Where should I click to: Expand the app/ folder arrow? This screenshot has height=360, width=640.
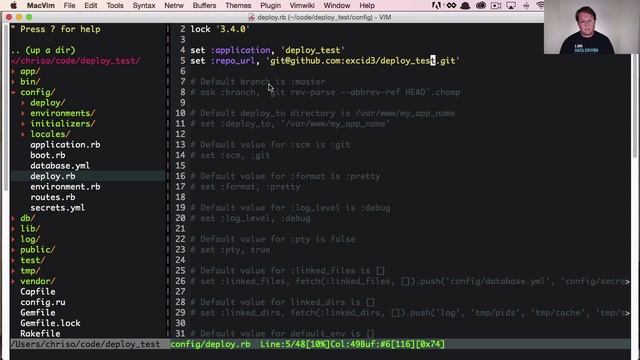(14, 71)
